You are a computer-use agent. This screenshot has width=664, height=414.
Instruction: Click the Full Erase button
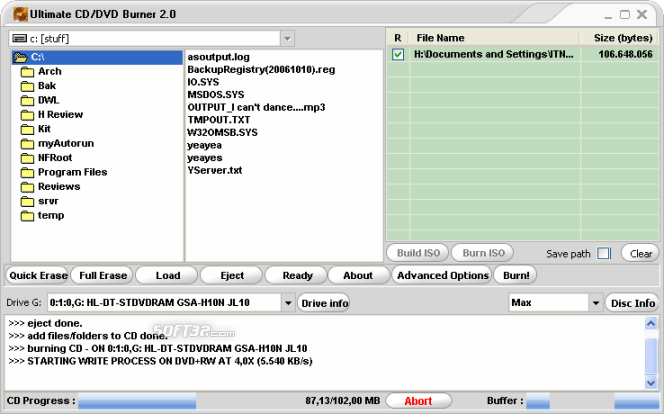click(x=102, y=276)
